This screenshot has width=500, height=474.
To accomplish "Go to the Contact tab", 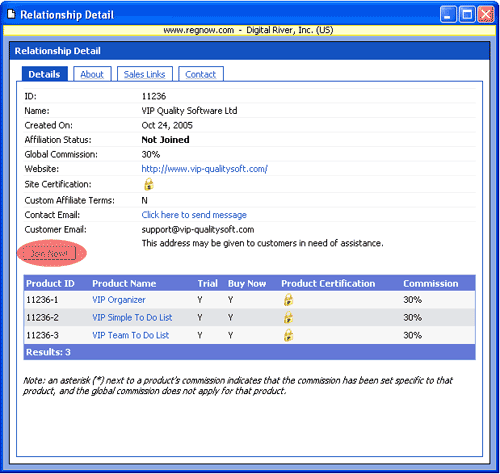I will pos(201,74).
